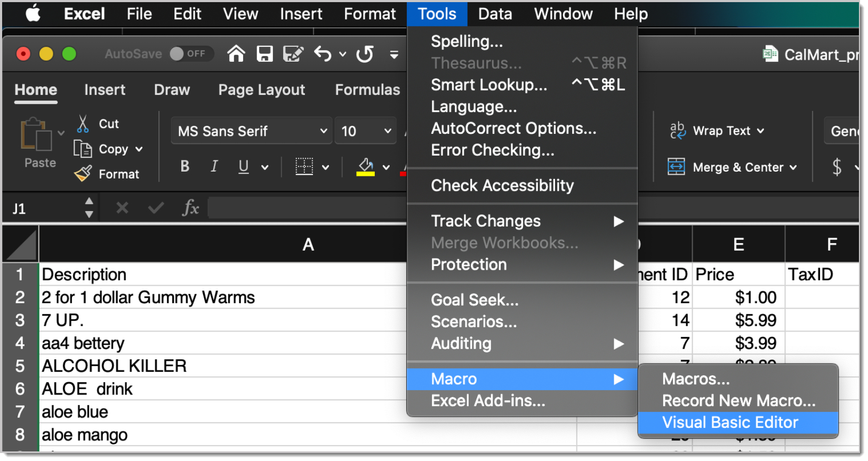Viewport: 868px width, 461px height.
Task: Choose Visual Basic Editor from submenu
Action: tap(738, 423)
